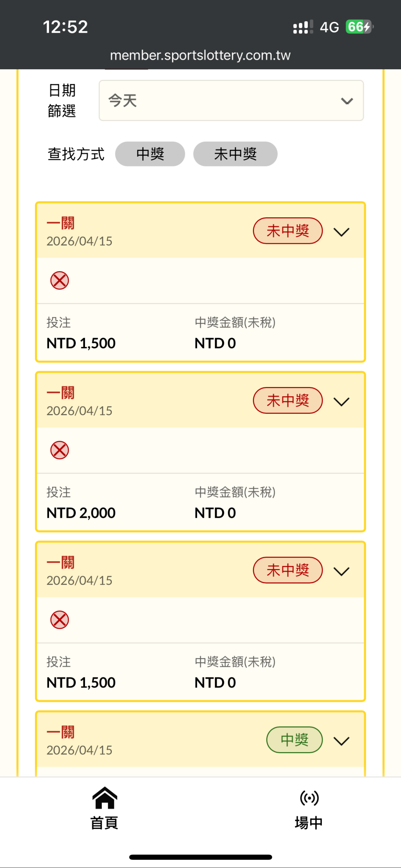
Task: Switch to the 首頁 tab label
Action: (x=104, y=823)
